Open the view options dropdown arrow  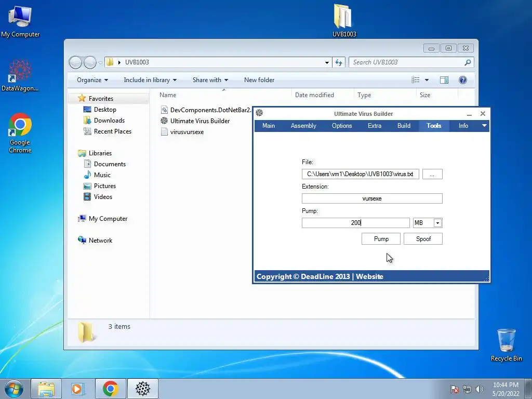(x=427, y=80)
